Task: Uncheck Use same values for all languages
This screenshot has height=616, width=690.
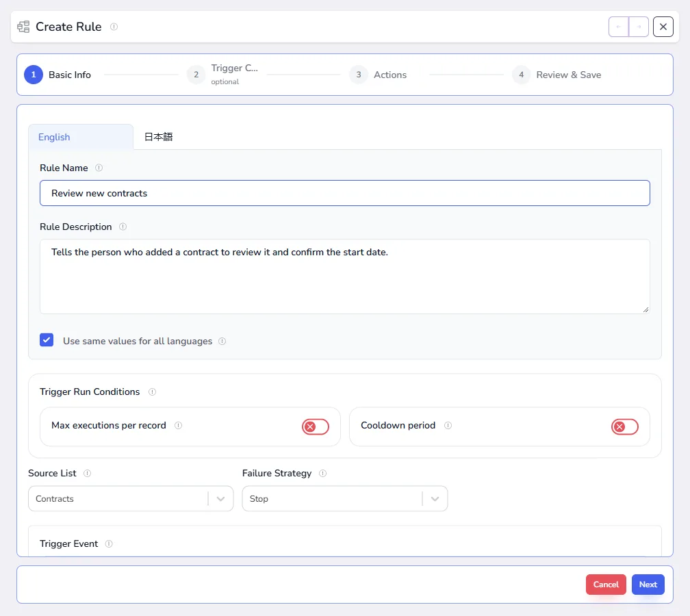Action: point(47,340)
